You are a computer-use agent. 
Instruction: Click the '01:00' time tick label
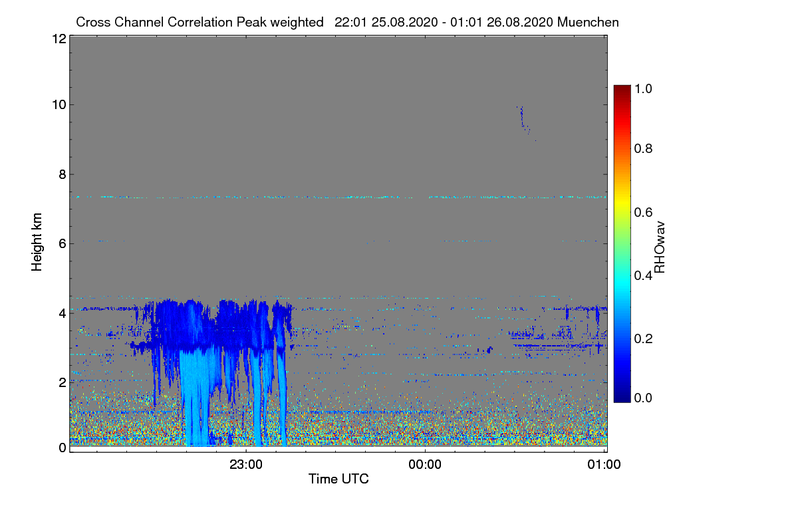(604, 465)
